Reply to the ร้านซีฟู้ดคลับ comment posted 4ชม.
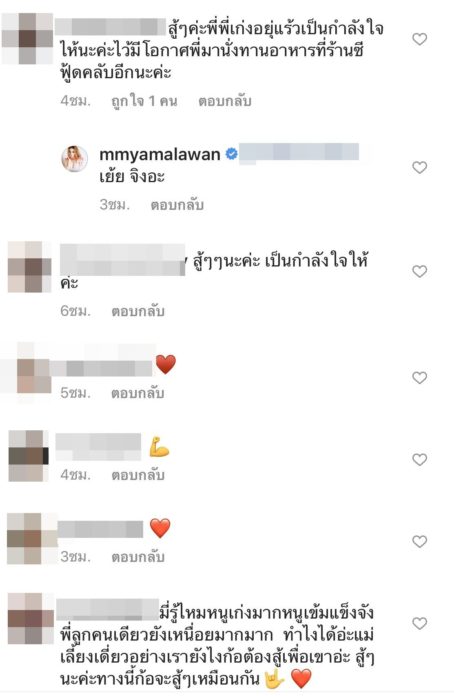This screenshot has height=696, width=454. click(x=225, y=101)
